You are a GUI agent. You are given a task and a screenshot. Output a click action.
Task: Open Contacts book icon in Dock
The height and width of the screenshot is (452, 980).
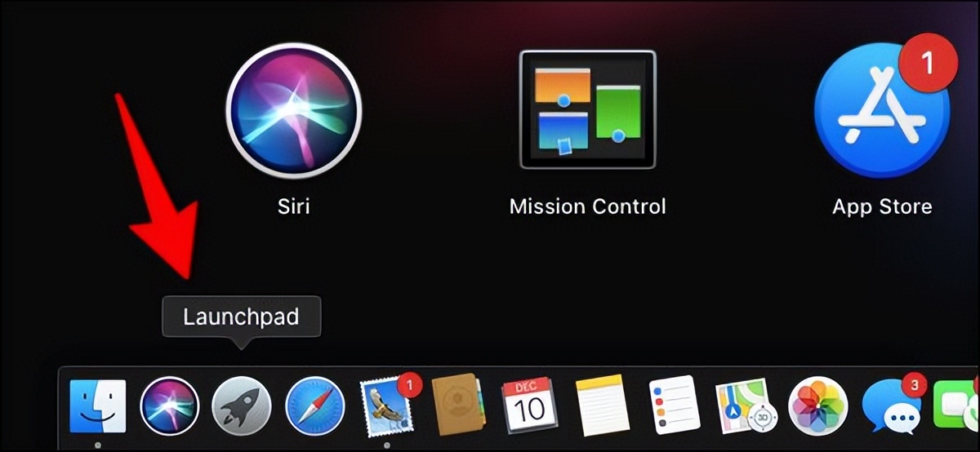point(460,406)
